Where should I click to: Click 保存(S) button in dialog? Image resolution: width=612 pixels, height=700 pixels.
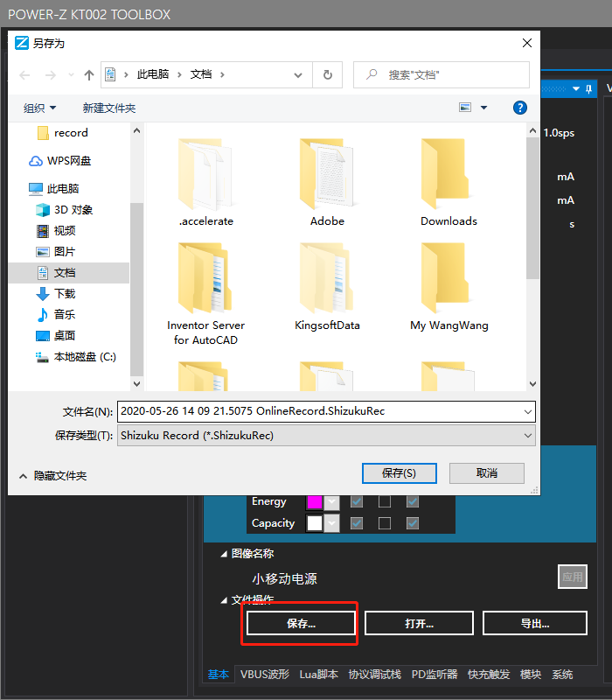pyautogui.click(x=400, y=473)
